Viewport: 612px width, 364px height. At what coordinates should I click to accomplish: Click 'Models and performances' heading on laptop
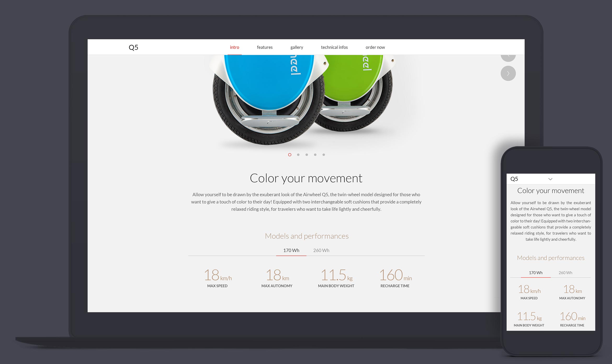[307, 236]
